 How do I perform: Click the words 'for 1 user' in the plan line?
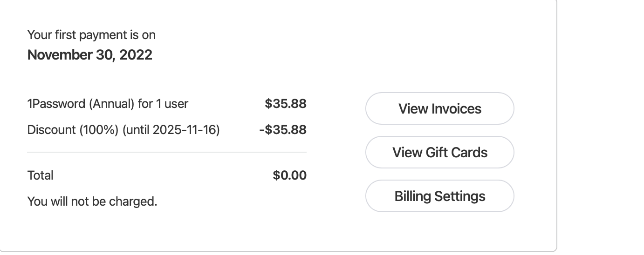click(163, 103)
